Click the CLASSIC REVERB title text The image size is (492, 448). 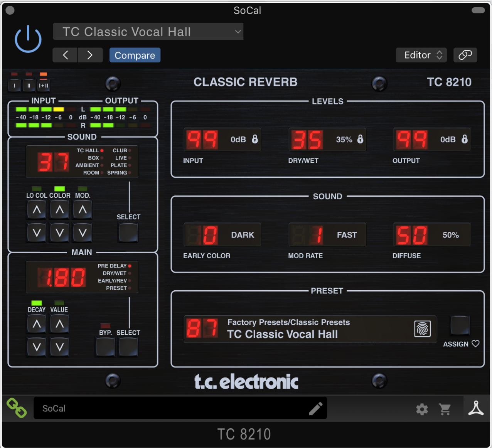[246, 82]
